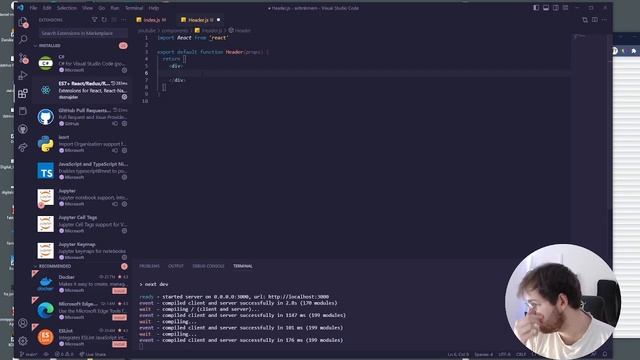Viewport: 640px width, 360px height.
Task: Open the Jupyter Cell Tags extension entry
Action: (x=81, y=224)
